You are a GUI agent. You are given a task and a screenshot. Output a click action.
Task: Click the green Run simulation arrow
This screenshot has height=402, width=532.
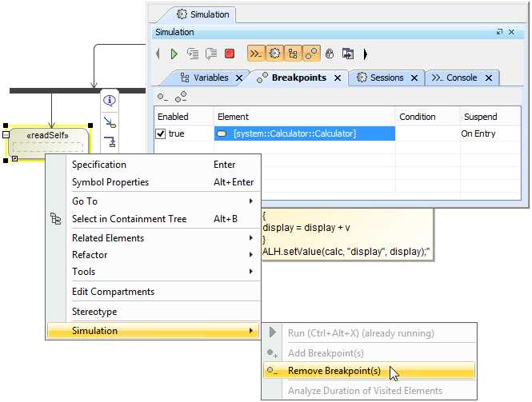tap(174, 54)
